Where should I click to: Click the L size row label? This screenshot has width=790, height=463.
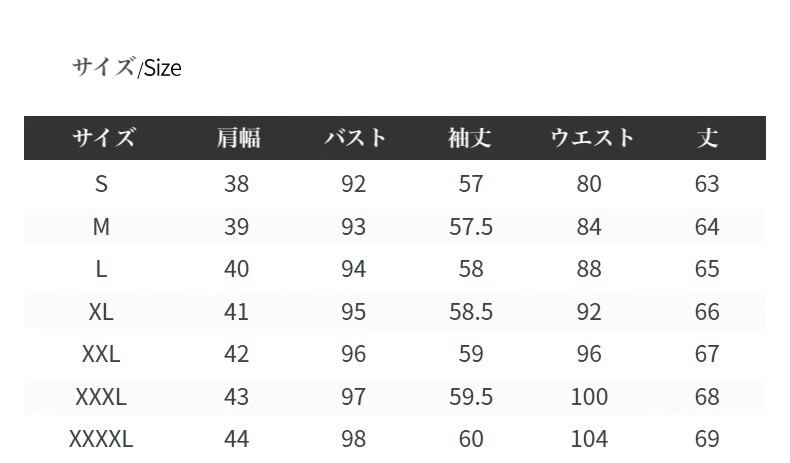click(x=101, y=269)
